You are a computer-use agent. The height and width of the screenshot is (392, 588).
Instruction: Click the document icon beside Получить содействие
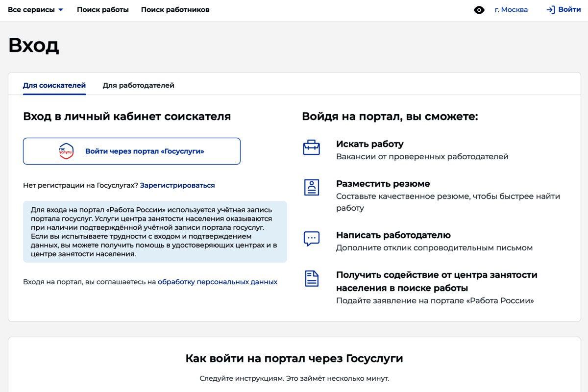[311, 278]
